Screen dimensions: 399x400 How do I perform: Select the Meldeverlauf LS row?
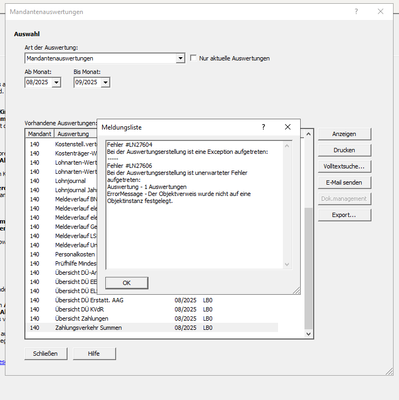click(x=62, y=236)
